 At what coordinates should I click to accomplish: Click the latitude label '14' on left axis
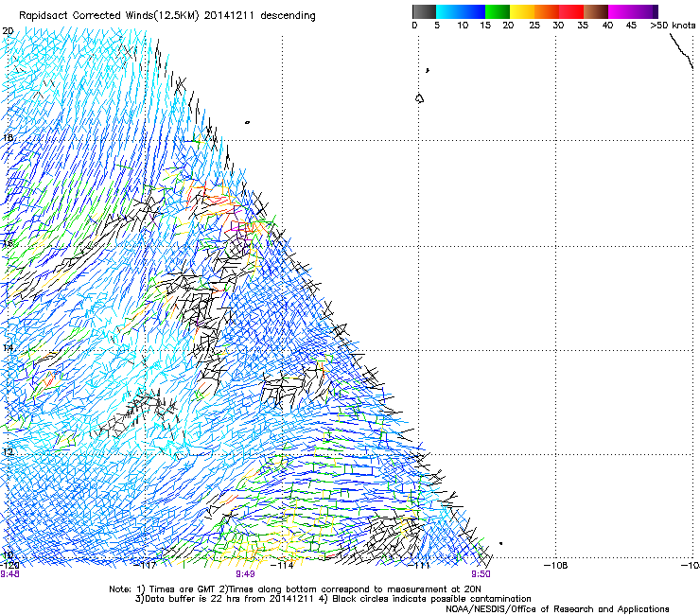(8, 347)
